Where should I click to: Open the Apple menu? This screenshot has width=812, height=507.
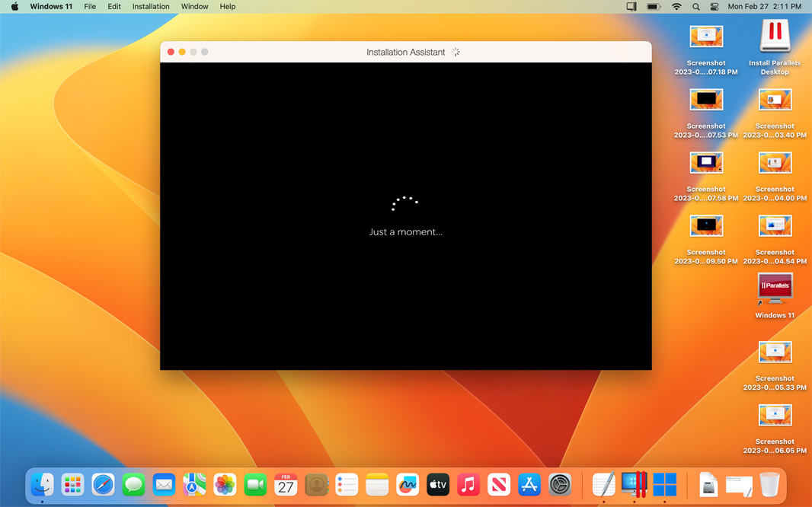(14, 7)
